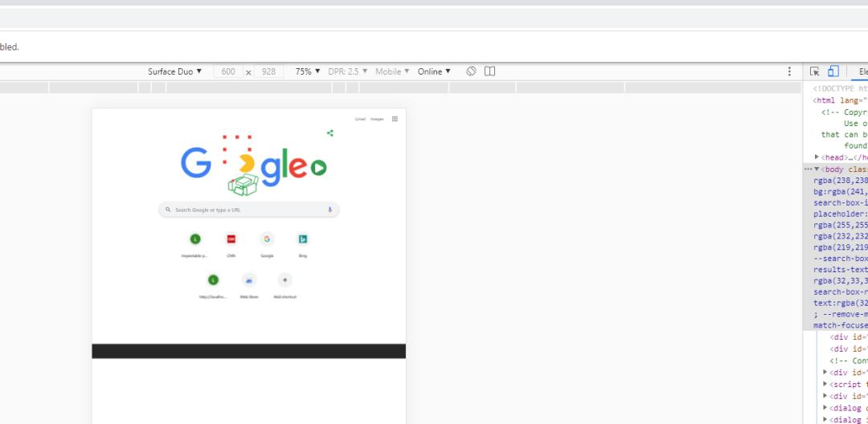Image resolution: width=868 pixels, height=424 pixels.
Task: Select the DOCTYPE line in DOM tree
Action: click(841, 88)
